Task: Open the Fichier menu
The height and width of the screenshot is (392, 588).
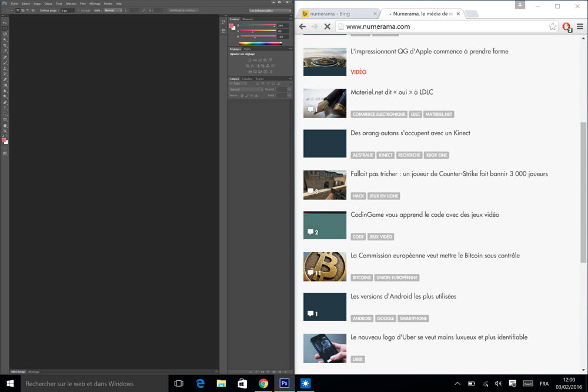Action: [15, 4]
